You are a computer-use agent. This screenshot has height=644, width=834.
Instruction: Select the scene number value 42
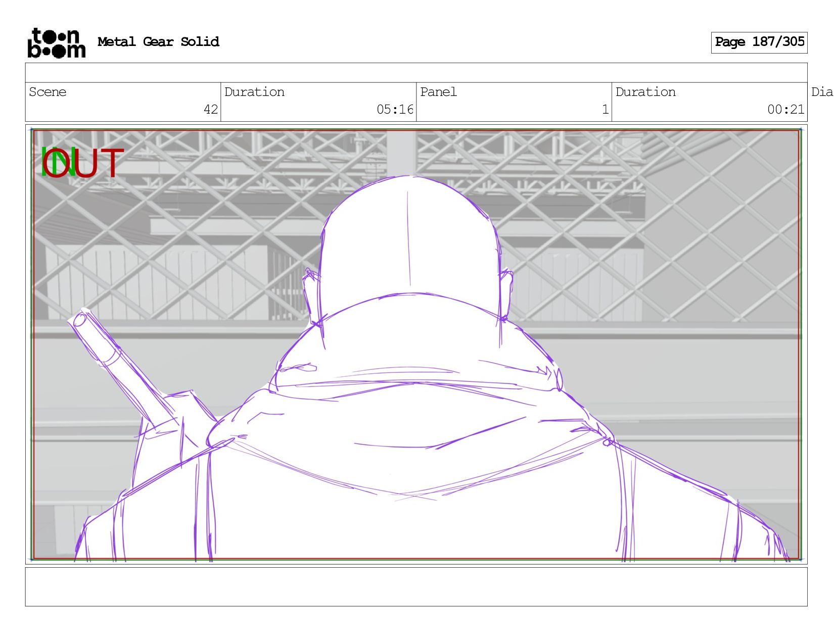[211, 109]
